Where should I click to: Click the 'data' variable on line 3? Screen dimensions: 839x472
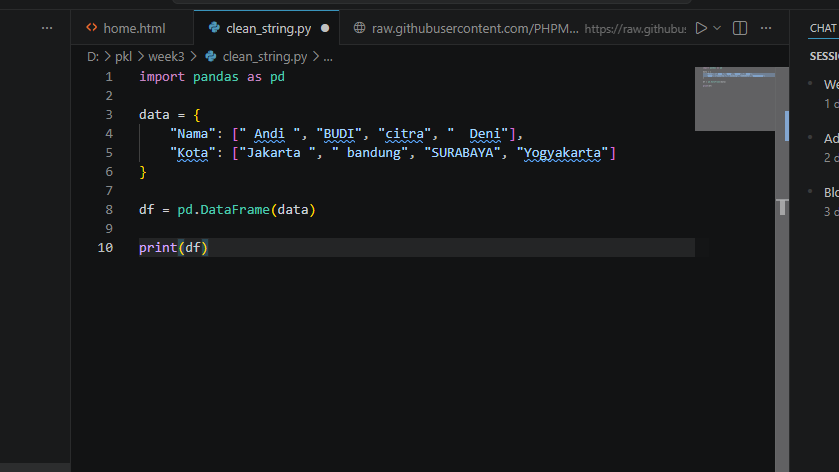tap(154, 115)
